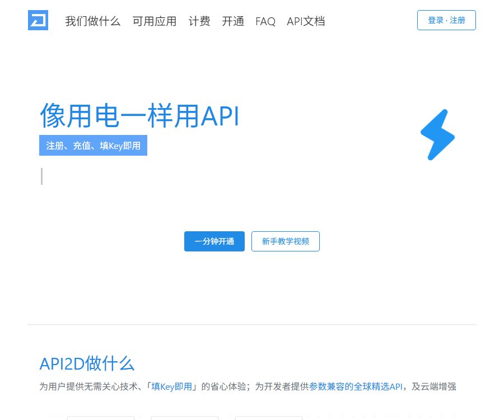This screenshot has height=420, width=504.
Task: Open the 计费 navigation item
Action: pos(199,21)
